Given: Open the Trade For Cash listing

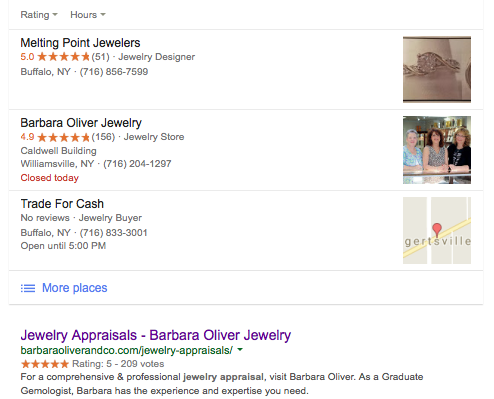Looking at the screenshot, I should point(62,204).
